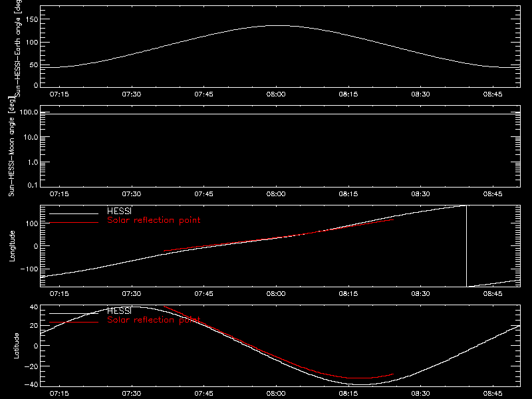Screen dimensions: 532x399
Task: Click 'Solar reflection point' label in Longitude plot
Action: click(x=154, y=220)
